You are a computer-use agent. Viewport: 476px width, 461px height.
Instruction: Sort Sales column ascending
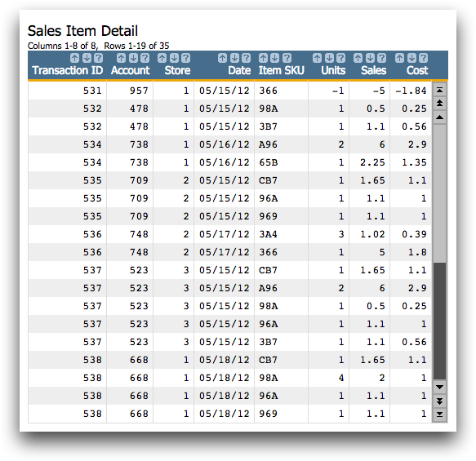click(358, 58)
